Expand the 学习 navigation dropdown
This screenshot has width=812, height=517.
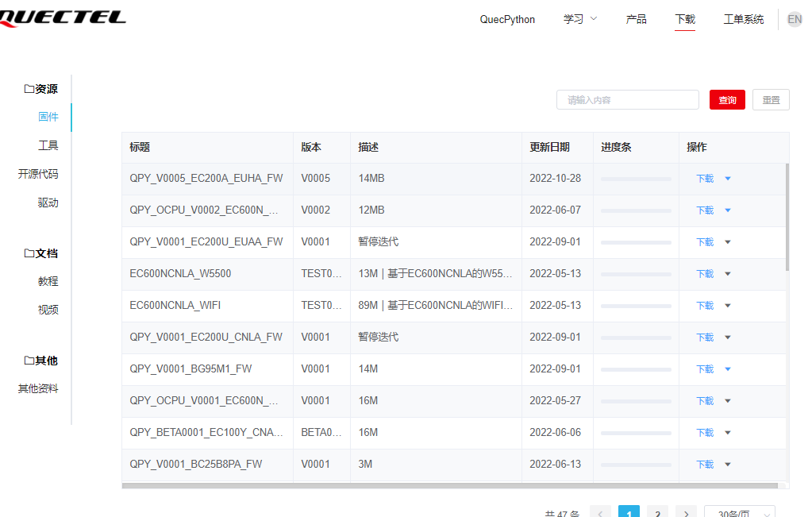(579, 19)
